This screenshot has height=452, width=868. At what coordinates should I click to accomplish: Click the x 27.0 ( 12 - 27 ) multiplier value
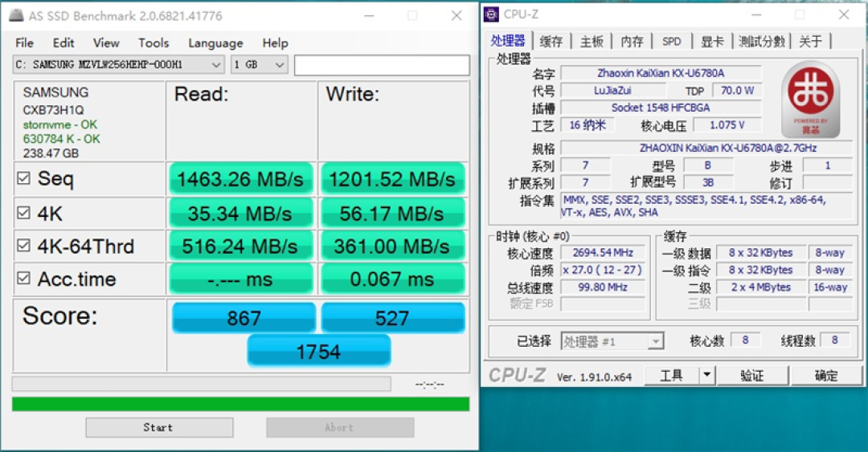[603, 270]
